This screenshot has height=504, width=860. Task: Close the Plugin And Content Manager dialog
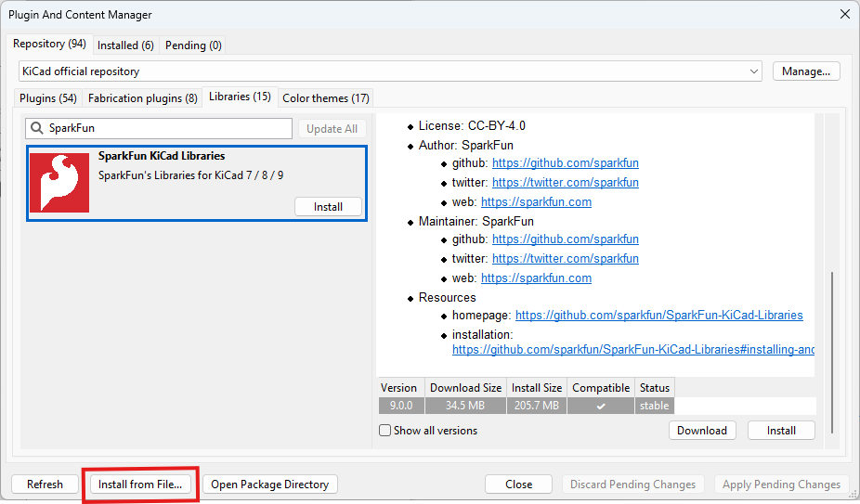(x=844, y=14)
